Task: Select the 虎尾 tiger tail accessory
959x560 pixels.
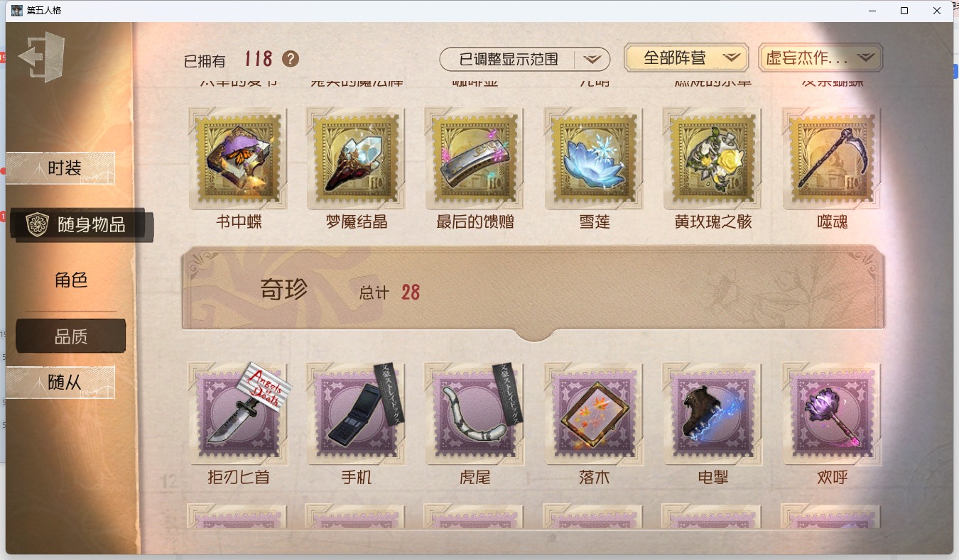Action: (475, 414)
